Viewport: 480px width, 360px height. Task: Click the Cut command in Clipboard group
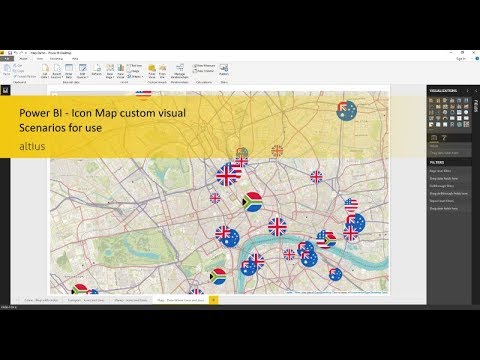(18, 66)
